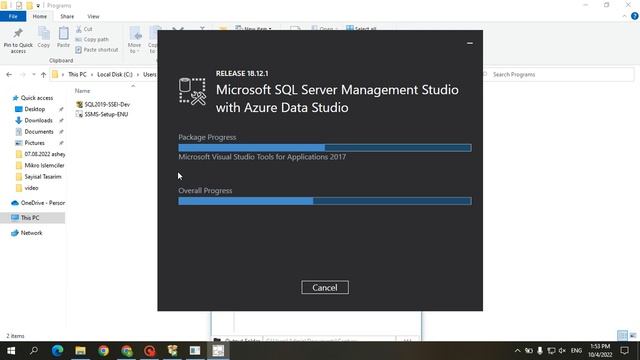Open Explorer help question mark icon
640x360 pixels.
tap(634, 16)
